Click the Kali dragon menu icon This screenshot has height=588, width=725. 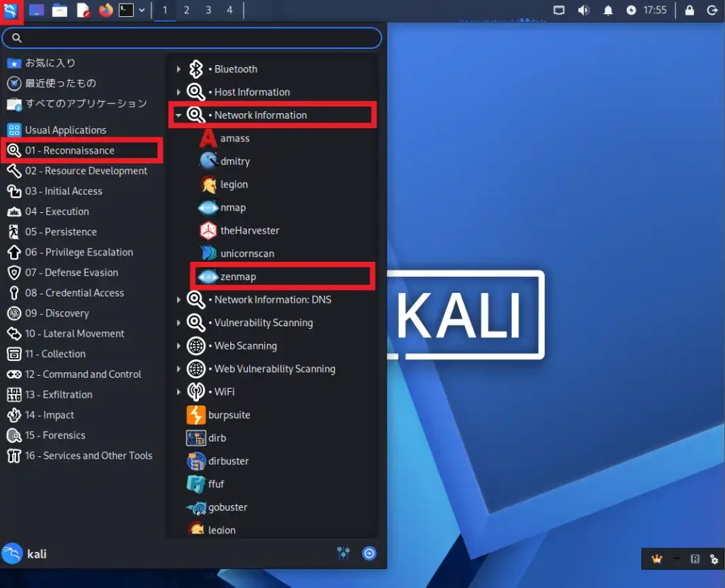coord(11,10)
